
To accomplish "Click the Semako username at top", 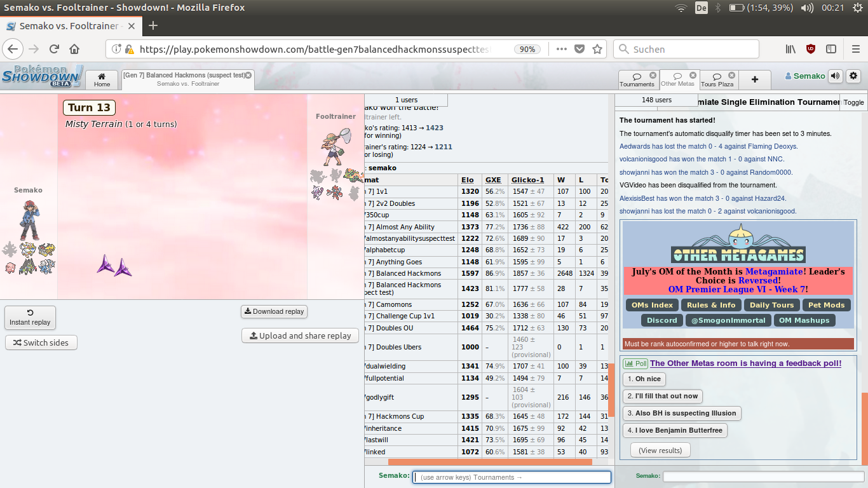I will click(805, 76).
